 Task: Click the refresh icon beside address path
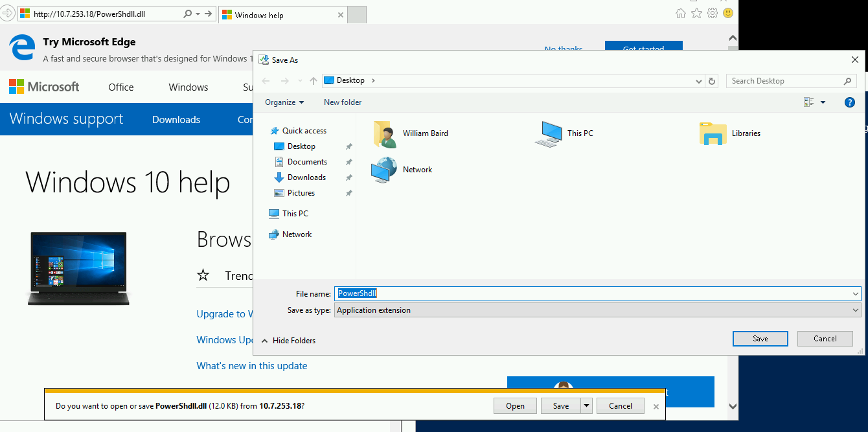pos(712,81)
